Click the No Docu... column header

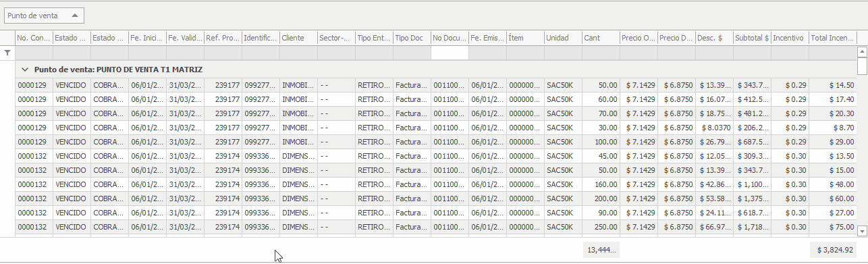click(x=450, y=38)
